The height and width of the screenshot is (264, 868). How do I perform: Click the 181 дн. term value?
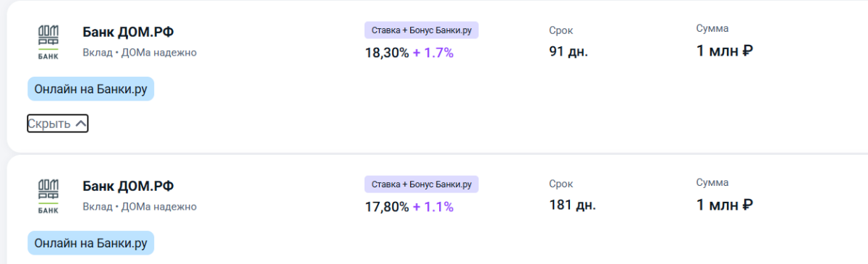(572, 205)
